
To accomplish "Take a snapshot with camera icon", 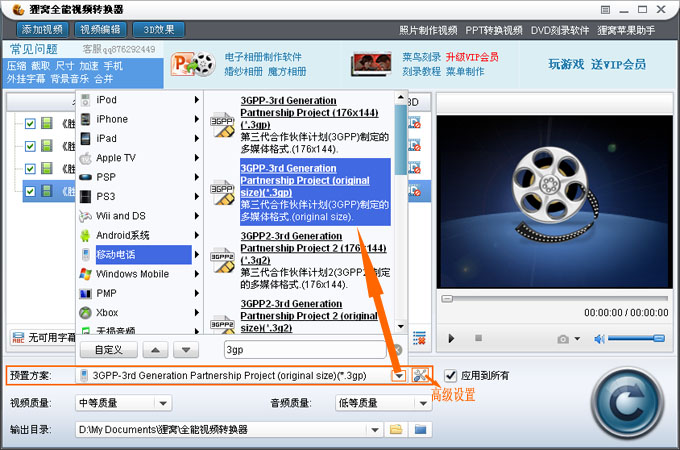I will click(x=563, y=339).
